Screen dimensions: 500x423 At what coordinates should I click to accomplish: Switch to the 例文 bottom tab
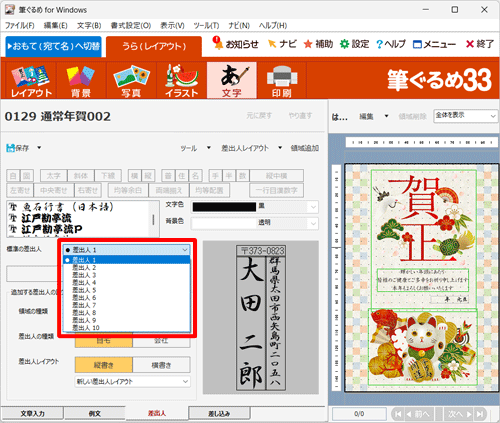coord(95,413)
